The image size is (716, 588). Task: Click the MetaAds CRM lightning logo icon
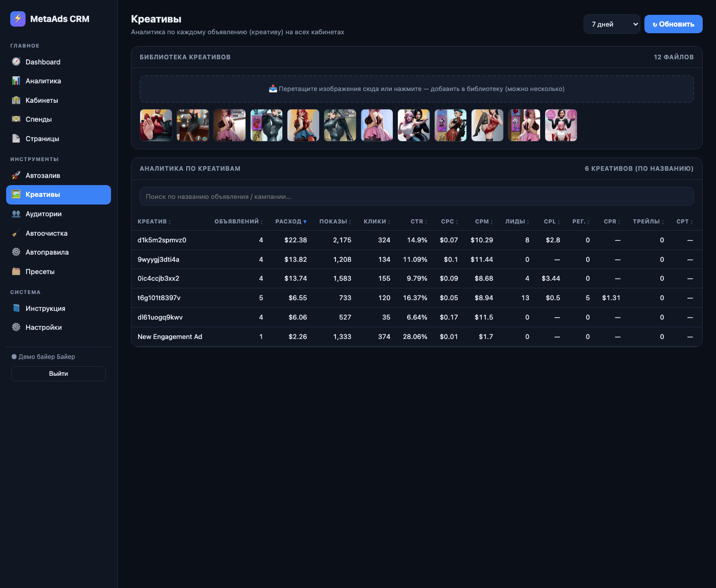click(x=18, y=19)
